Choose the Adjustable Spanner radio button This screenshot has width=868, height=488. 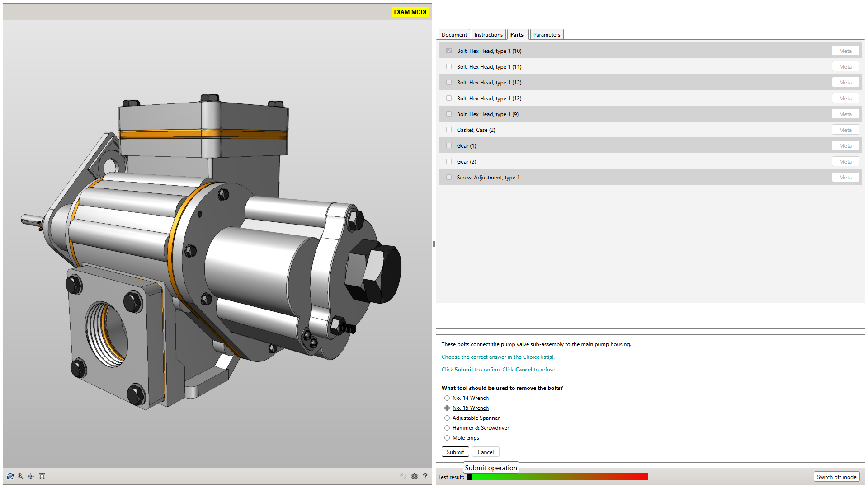[x=447, y=418]
